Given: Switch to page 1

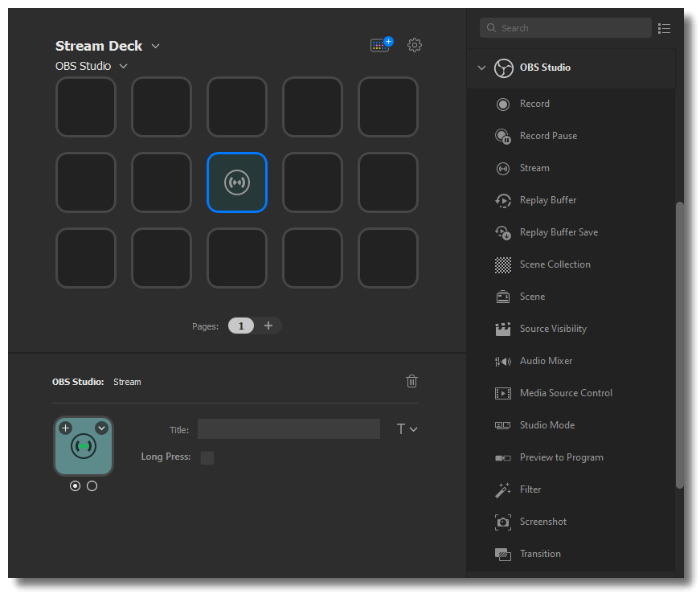Looking at the screenshot, I should [x=241, y=326].
